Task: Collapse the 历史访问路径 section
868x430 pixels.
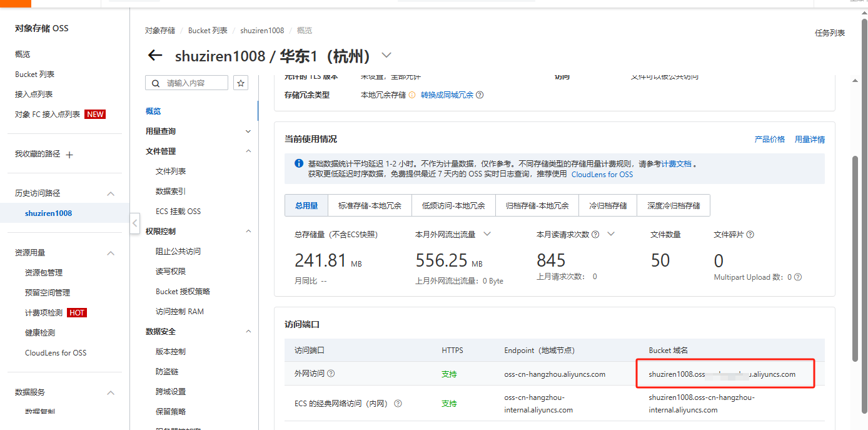Action: click(x=111, y=193)
